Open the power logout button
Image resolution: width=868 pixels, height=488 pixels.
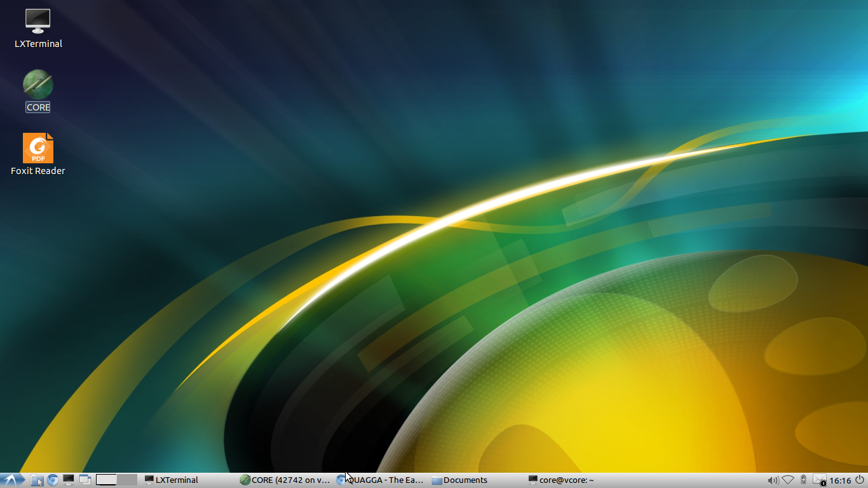(x=860, y=480)
